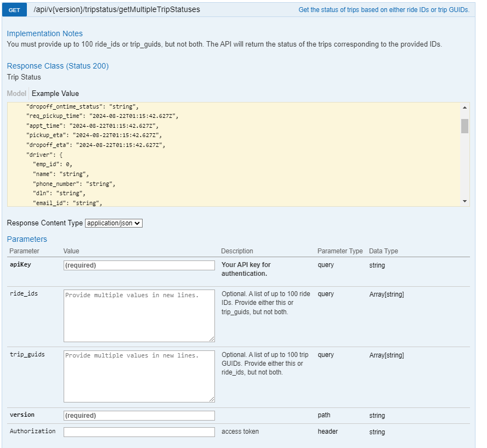Grab the ride_ids textarea resize handle
487x448 pixels.
pyautogui.click(x=212, y=339)
